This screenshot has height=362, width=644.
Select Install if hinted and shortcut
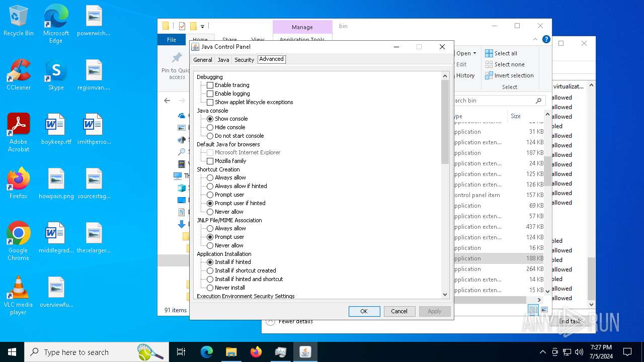[x=210, y=279]
